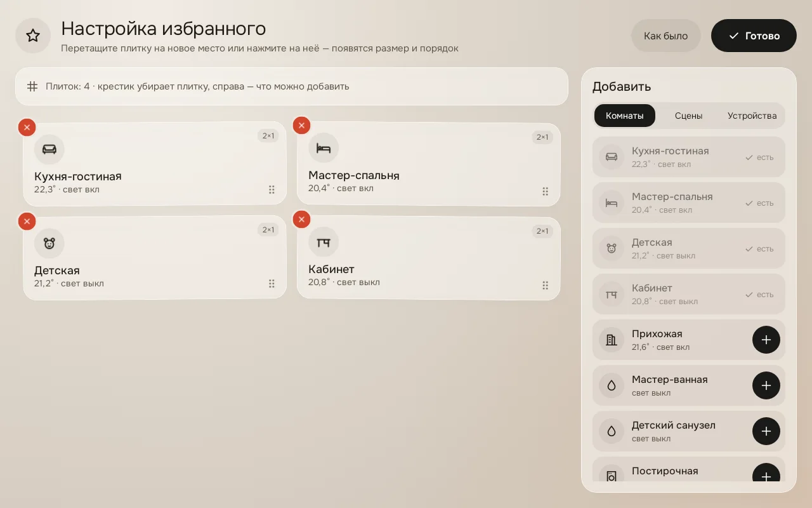Select the Мастер-спальня tile title
This screenshot has height=508, width=812.
pyautogui.click(x=354, y=175)
